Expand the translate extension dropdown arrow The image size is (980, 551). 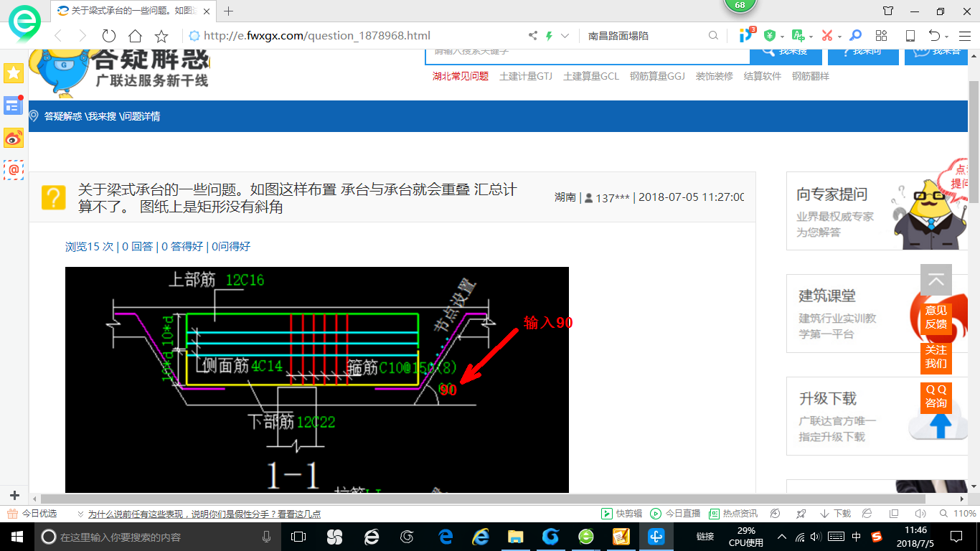(x=811, y=37)
